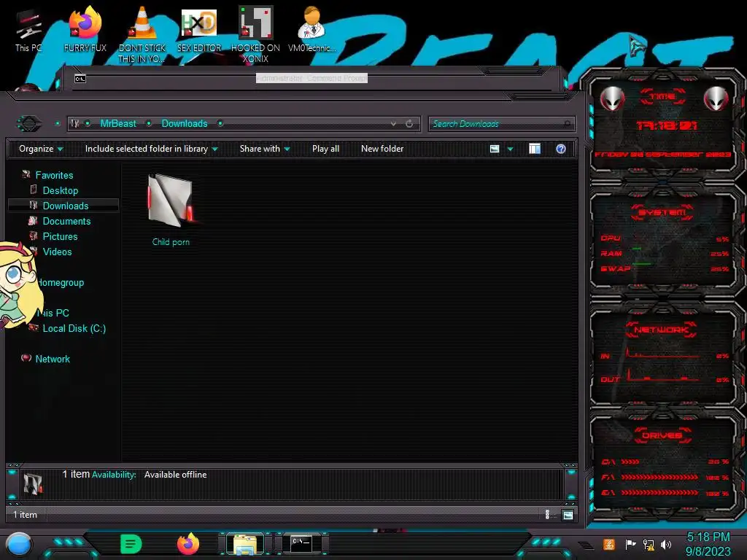747x560 pixels.
Task: Click Downloads in the address breadcrumb
Action: [185, 124]
